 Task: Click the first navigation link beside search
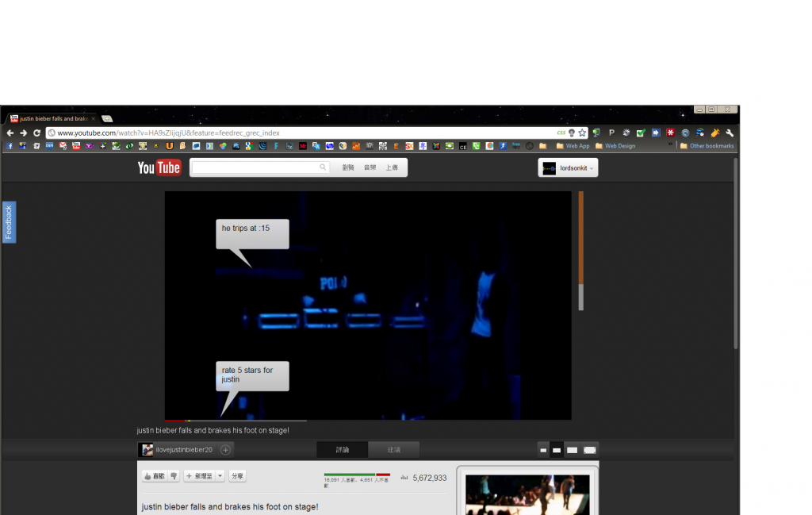(348, 167)
